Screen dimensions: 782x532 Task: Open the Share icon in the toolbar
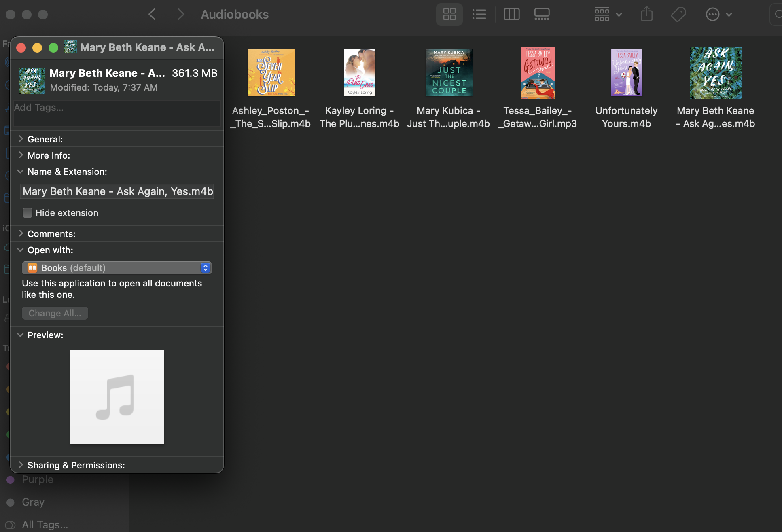(x=646, y=14)
